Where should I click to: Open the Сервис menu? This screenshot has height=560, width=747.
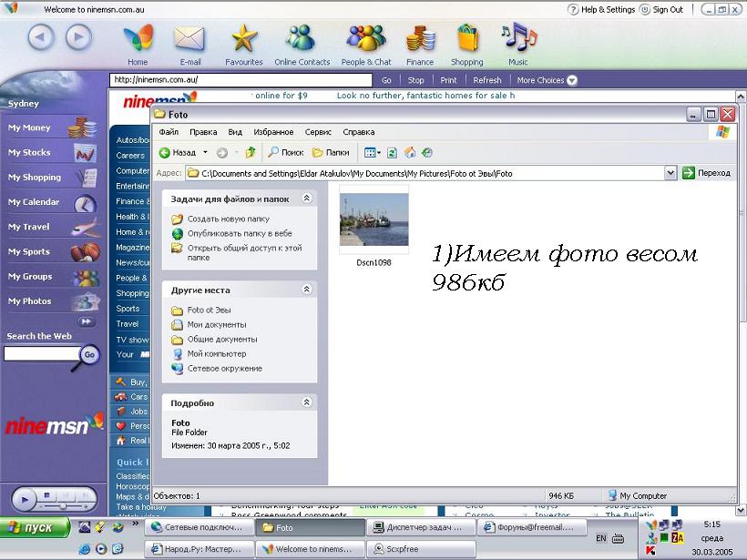318,132
